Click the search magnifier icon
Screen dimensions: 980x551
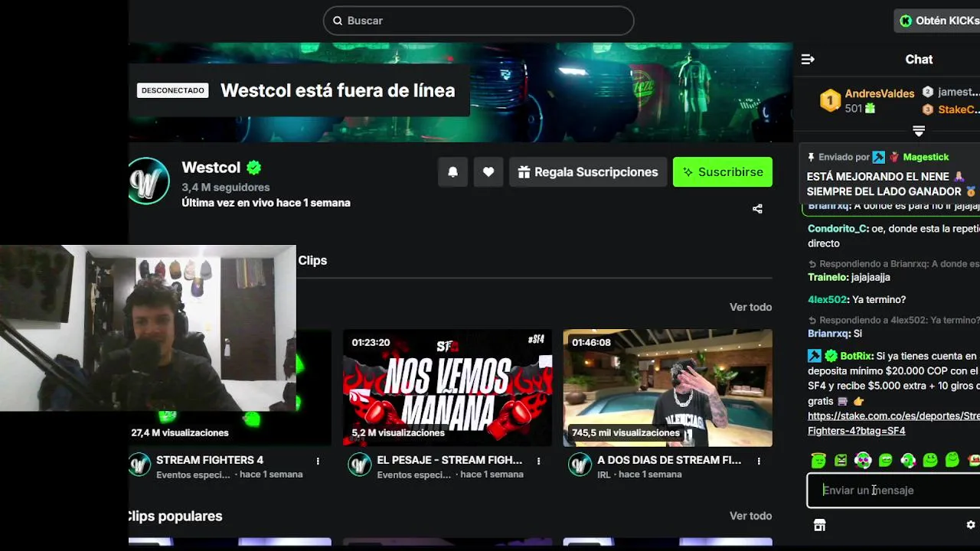coord(338,21)
